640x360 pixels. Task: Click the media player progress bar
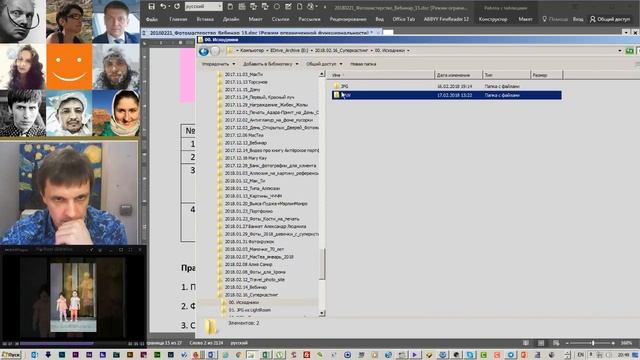(x=73, y=344)
